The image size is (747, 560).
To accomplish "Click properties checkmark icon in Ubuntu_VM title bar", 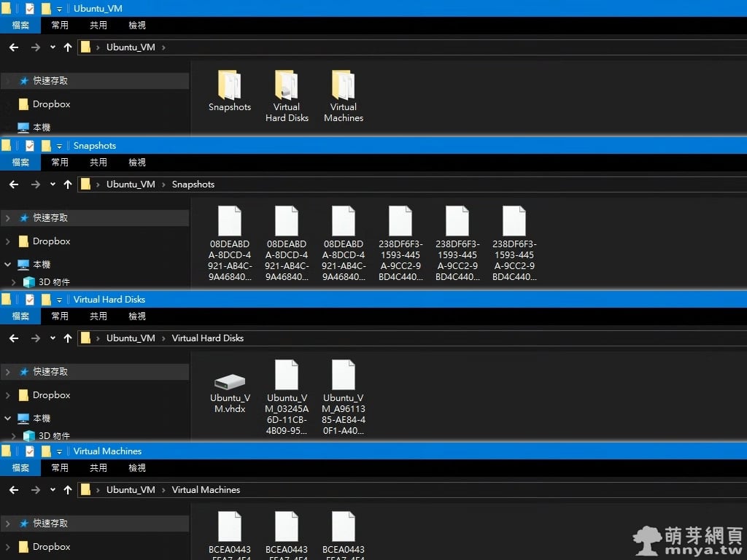I will tap(30, 9).
